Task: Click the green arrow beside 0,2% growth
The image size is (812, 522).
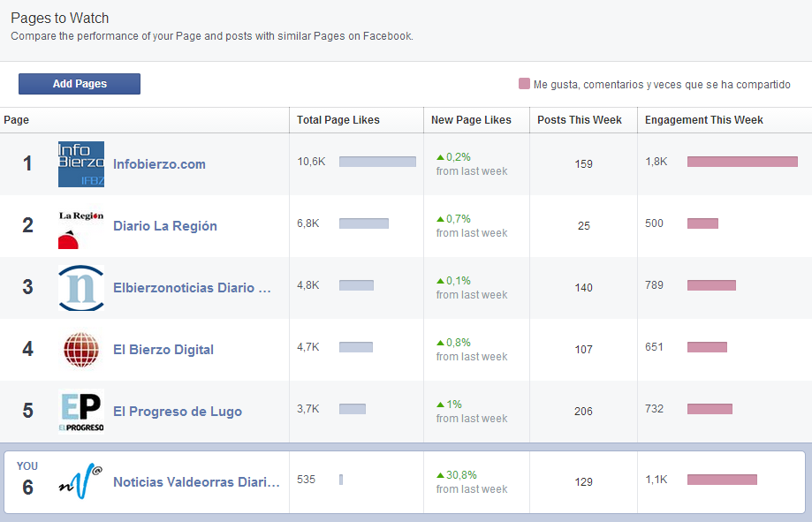Action: 440,157
